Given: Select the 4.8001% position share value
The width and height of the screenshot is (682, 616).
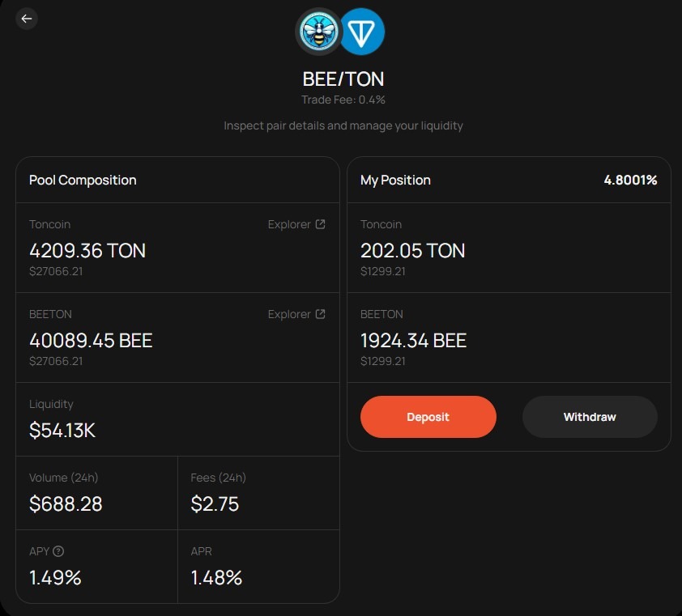Looking at the screenshot, I should tap(630, 180).
